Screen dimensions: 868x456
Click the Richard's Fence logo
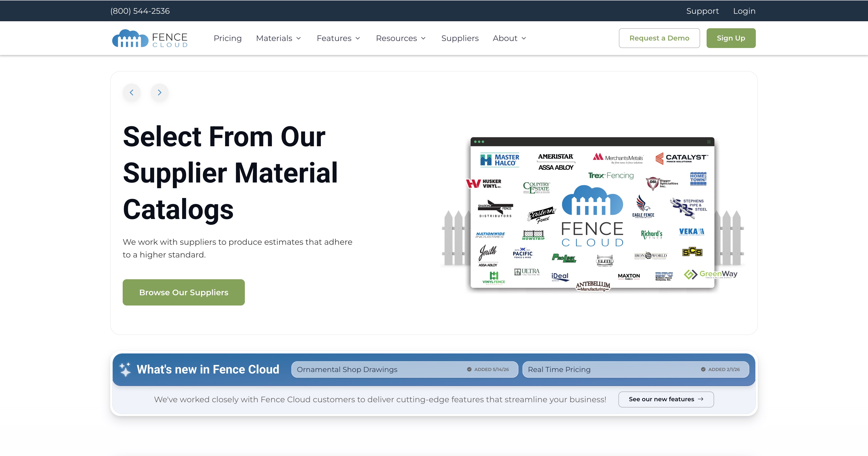click(652, 234)
